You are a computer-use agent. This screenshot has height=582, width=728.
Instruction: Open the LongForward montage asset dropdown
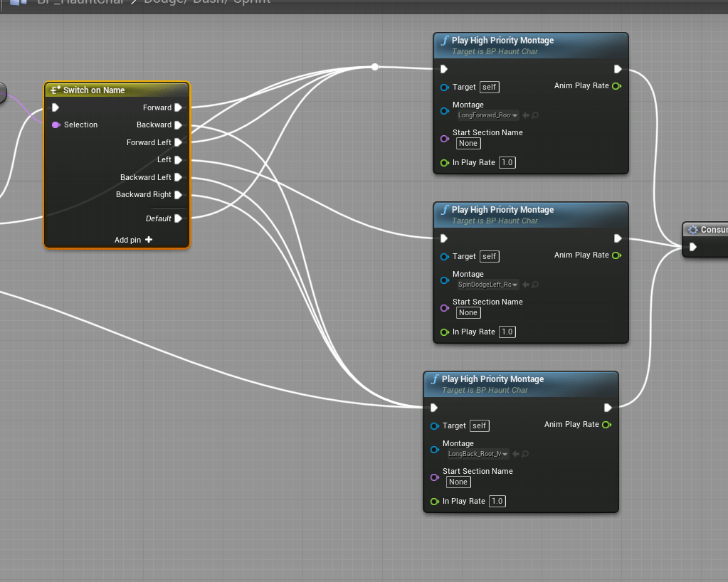(488, 115)
